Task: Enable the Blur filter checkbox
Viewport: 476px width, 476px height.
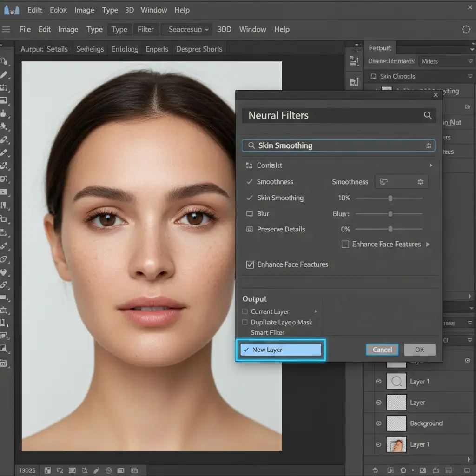Action: point(249,214)
